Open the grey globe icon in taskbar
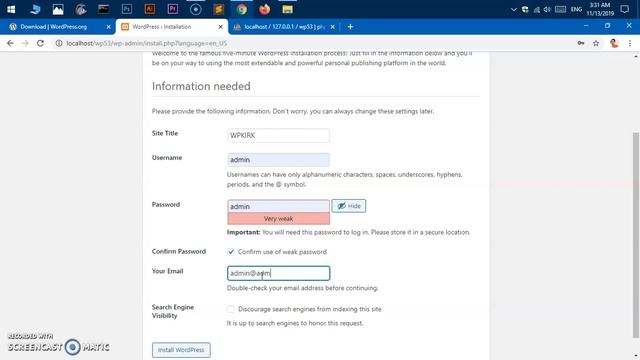Image resolution: width=640 pixels, height=360 pixels. coord(81,9)
